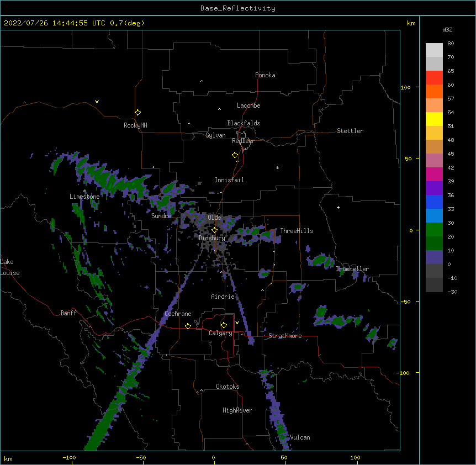Click the Airdrie city label
Viewport: 476px width, 465px height.
[x=223, y=297]
